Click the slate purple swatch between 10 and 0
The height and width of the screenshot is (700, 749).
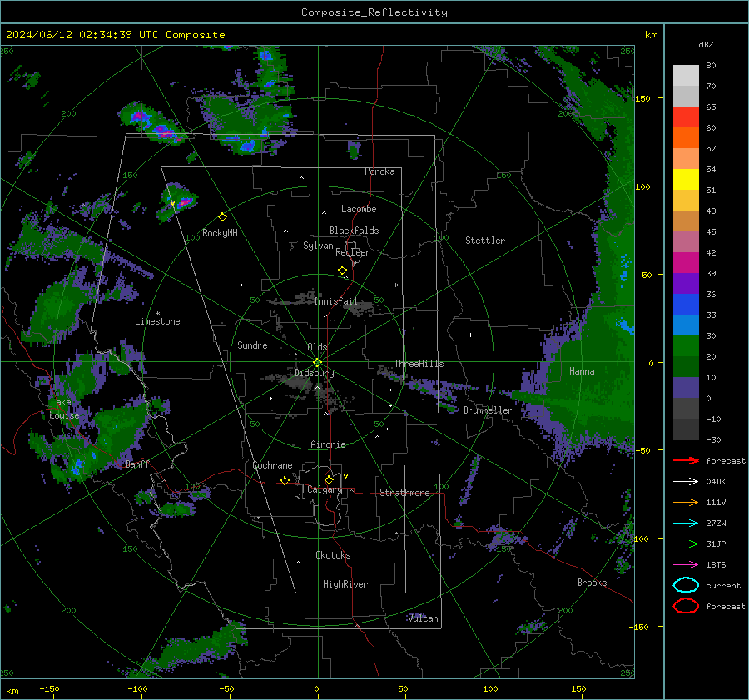click(x=686, y=388)
